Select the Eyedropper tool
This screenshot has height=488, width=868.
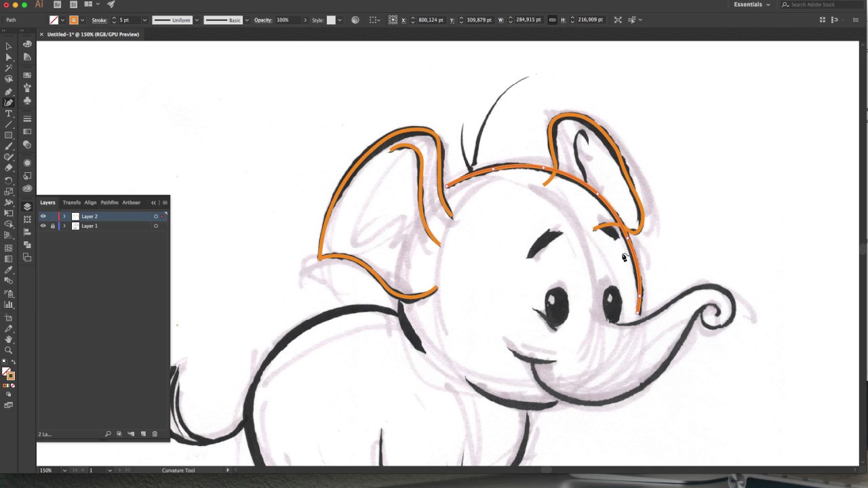tap(8, 270)
